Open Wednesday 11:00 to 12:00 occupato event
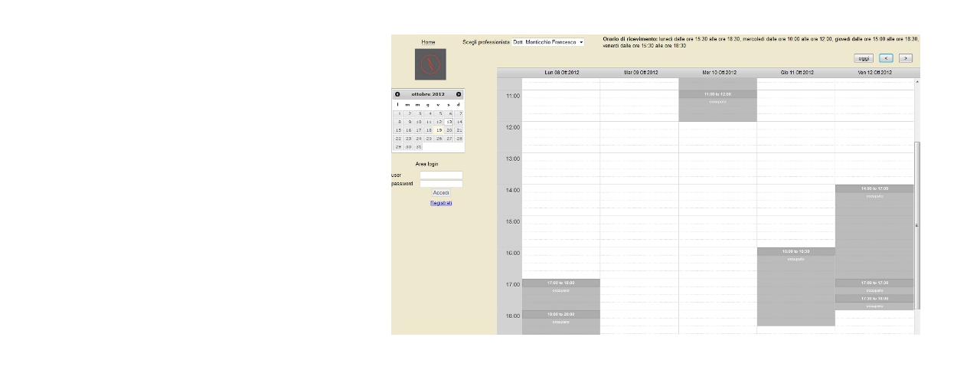 coord(717,106)
